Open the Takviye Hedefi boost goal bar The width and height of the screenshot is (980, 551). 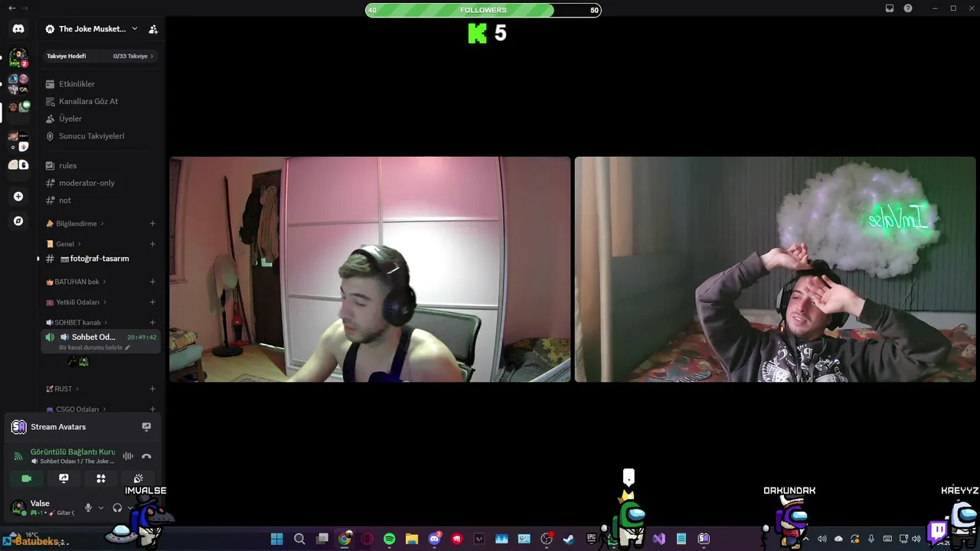[100, 56]
